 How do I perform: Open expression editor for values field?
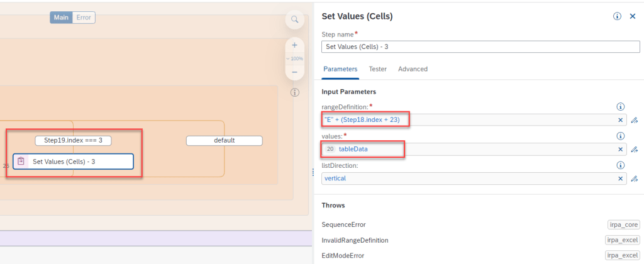pos(635,149)
